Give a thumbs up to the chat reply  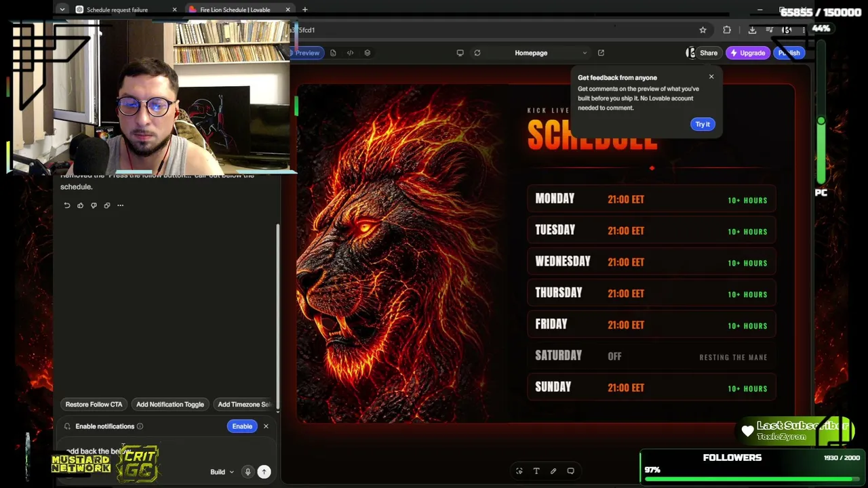pyautogui.click(x=80, y=205)
